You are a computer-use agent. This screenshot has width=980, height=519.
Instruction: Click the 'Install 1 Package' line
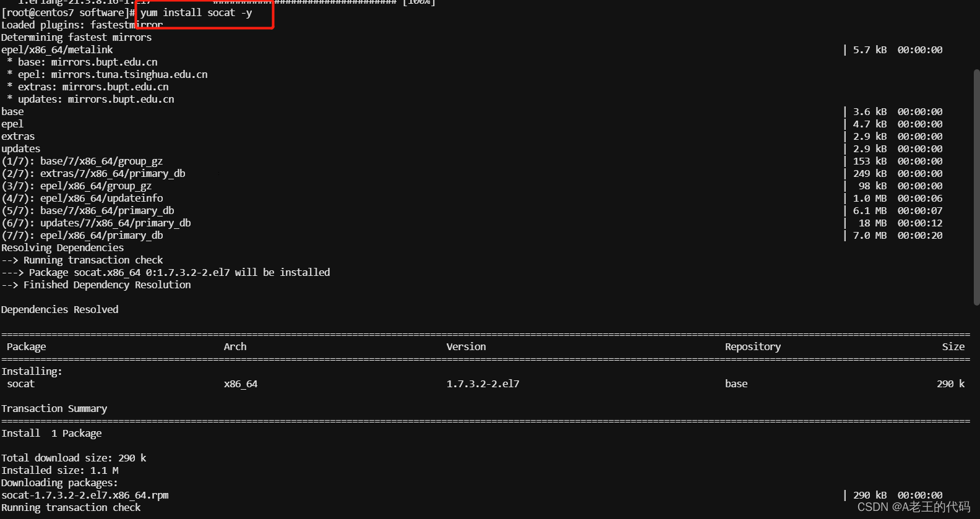point(51,433)
